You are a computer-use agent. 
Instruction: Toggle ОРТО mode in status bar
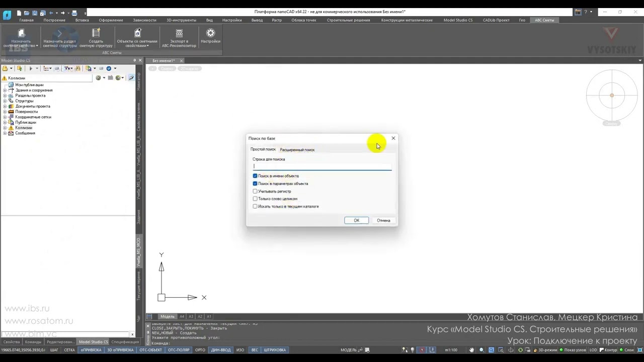pos(200,350)
